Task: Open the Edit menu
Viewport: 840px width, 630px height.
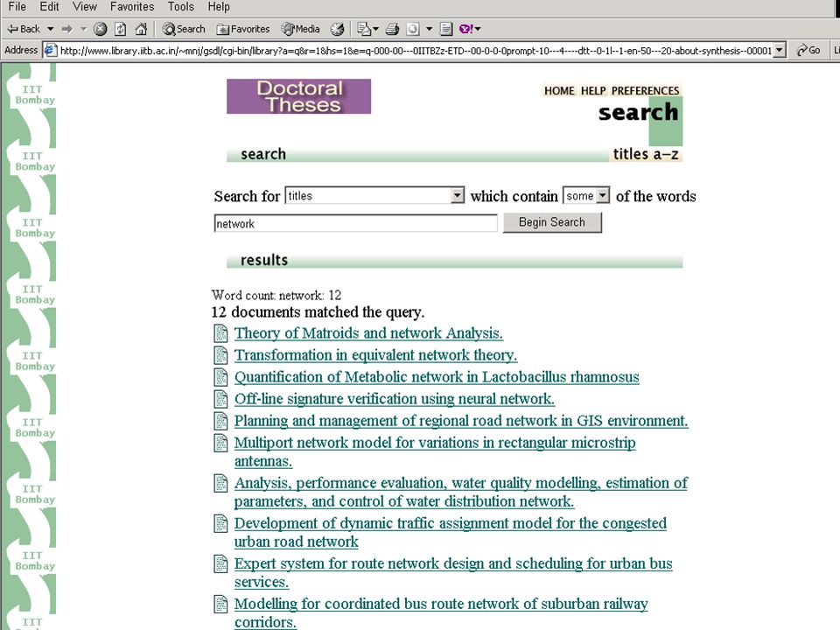Action: [x=49, y=6]
